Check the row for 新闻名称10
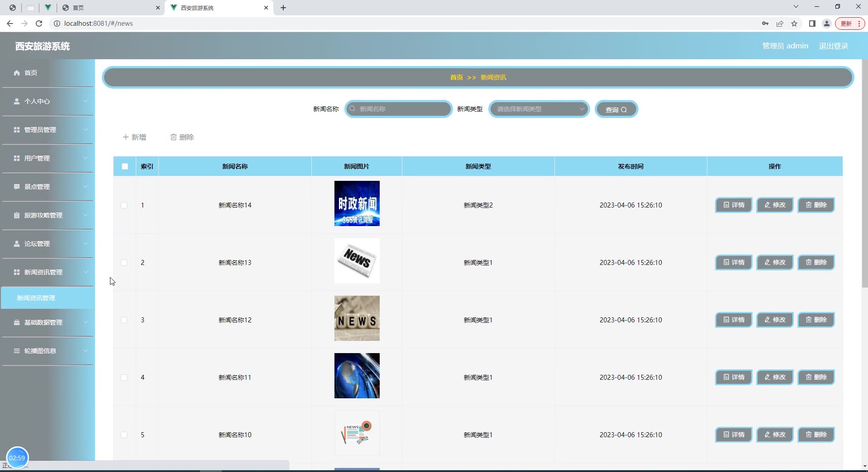This screenshot has height=472, width=868. pos(124,435)
